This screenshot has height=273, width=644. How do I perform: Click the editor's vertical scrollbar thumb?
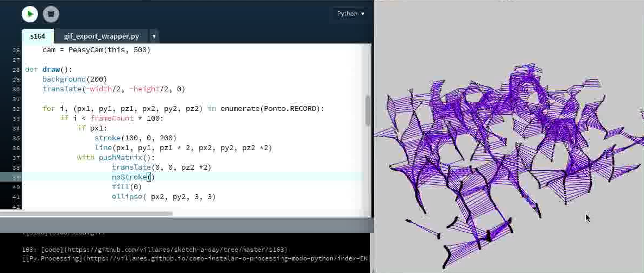click(x=368, y=110)
